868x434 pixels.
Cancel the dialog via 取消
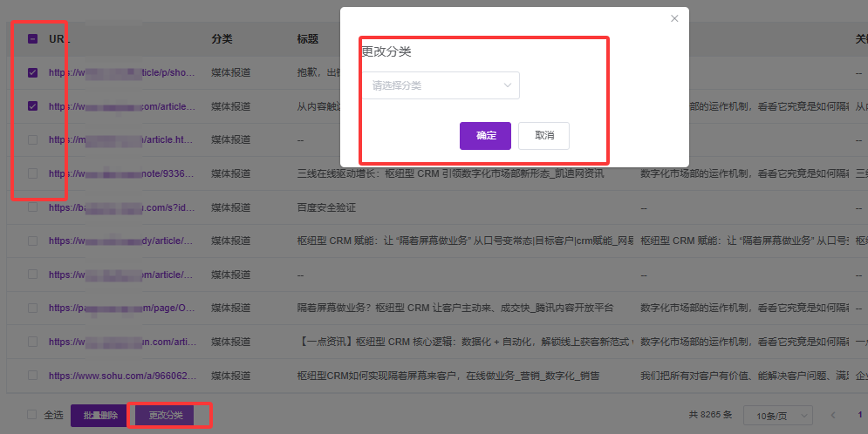pos(543,136)
